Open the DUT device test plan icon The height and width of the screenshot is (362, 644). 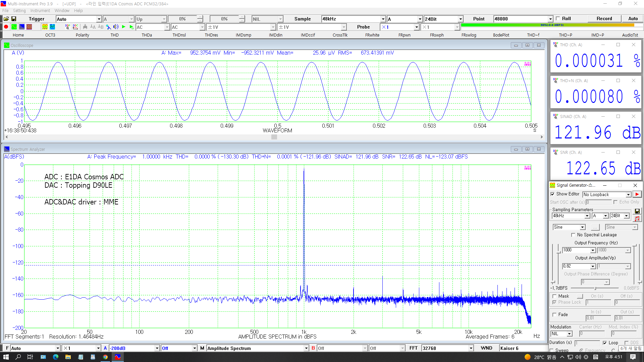tap(52, 27)
